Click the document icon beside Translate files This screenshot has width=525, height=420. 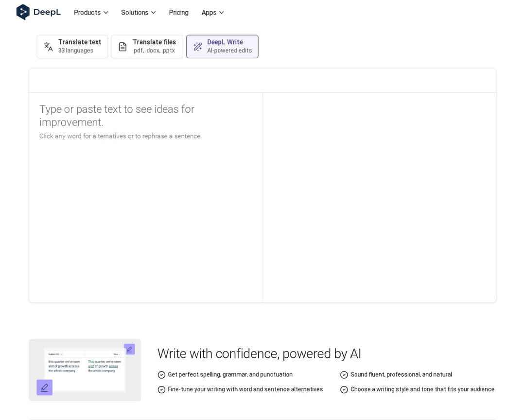pos(122,47)
